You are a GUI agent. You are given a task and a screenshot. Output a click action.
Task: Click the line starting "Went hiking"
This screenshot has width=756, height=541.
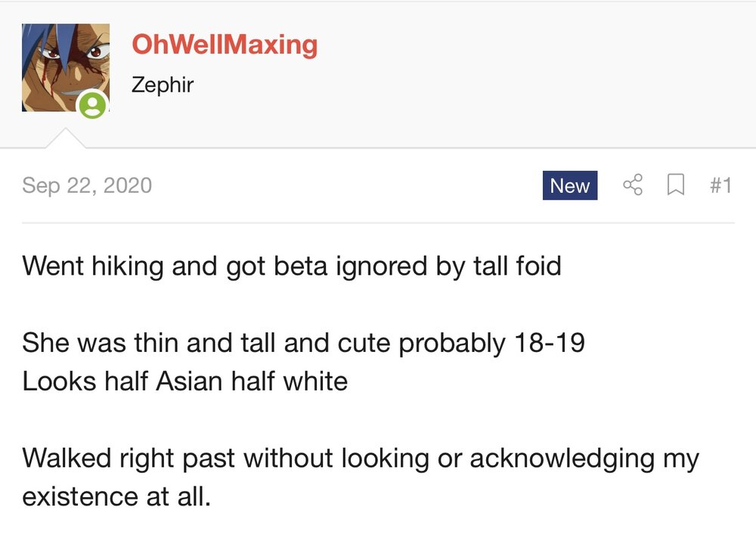coord(292,266)
